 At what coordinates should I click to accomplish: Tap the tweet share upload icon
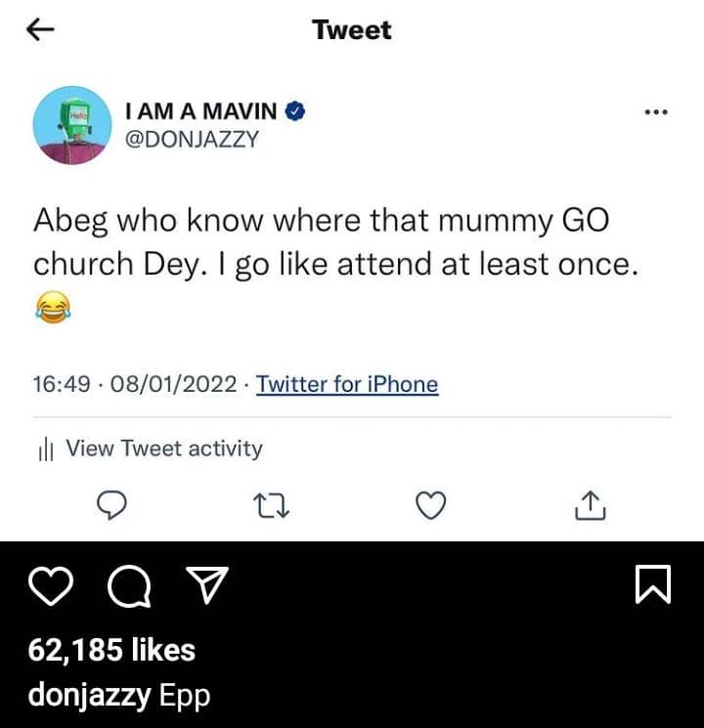tap(591, 504)
